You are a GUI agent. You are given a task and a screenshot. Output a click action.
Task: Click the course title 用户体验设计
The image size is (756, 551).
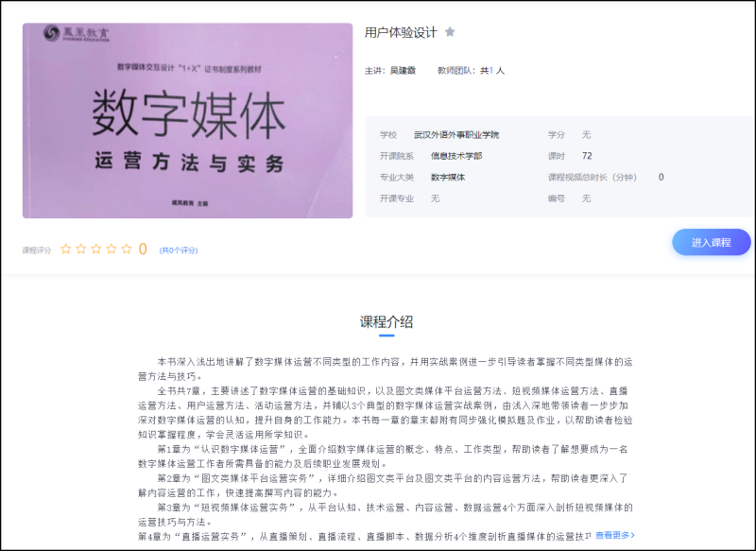(401, 32)
